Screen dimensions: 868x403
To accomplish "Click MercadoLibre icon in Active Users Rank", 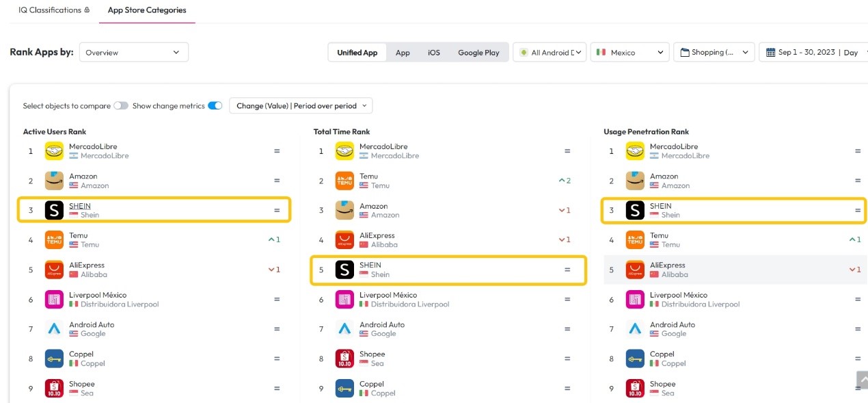I will coord(55,151).
